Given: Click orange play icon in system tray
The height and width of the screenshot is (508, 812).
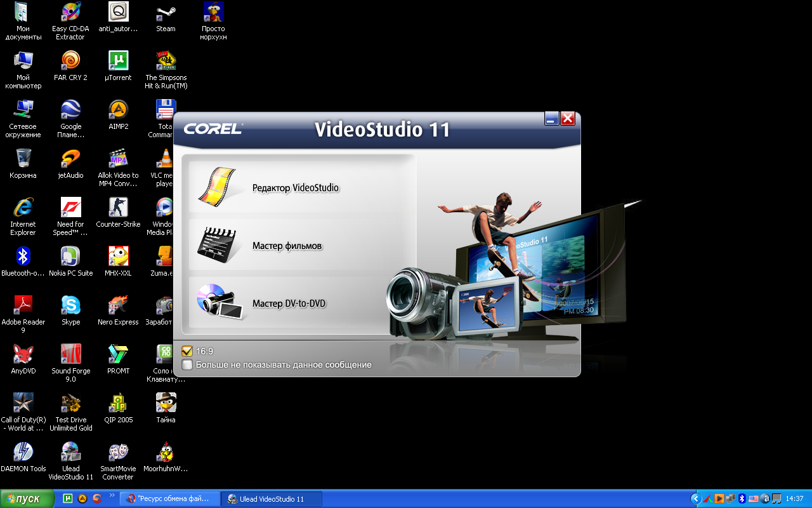Looking at the screenshot, I should click(719, 498).
